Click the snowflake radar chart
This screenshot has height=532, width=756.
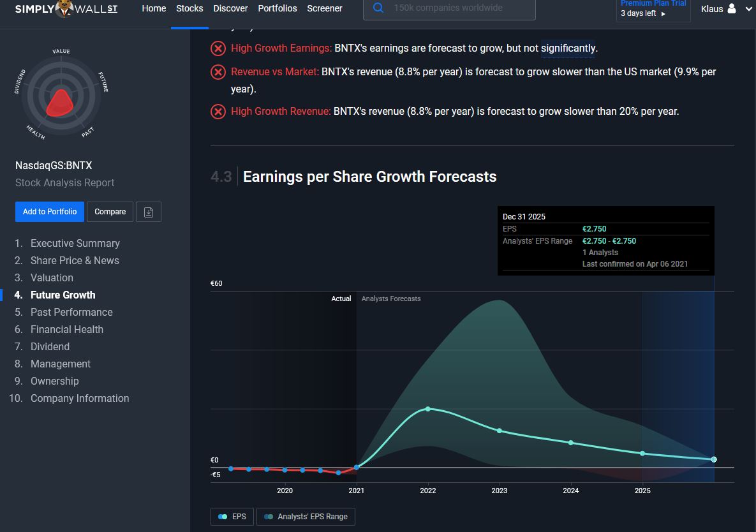pos(61,95)
